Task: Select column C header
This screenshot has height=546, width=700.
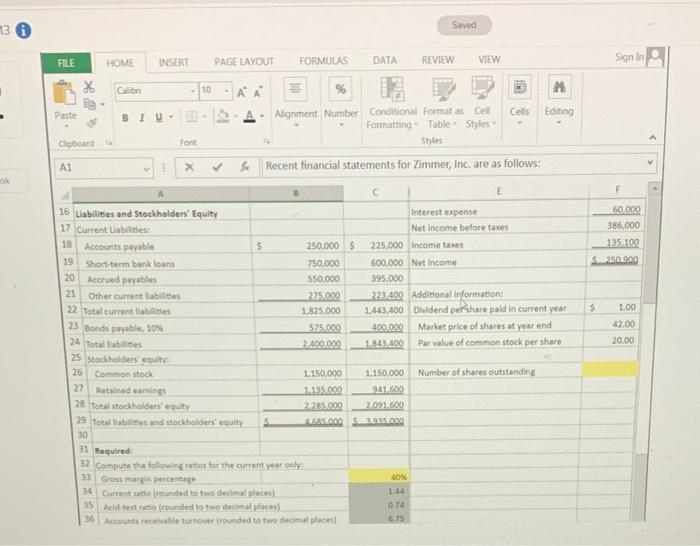Action: [x=375, y=192]
